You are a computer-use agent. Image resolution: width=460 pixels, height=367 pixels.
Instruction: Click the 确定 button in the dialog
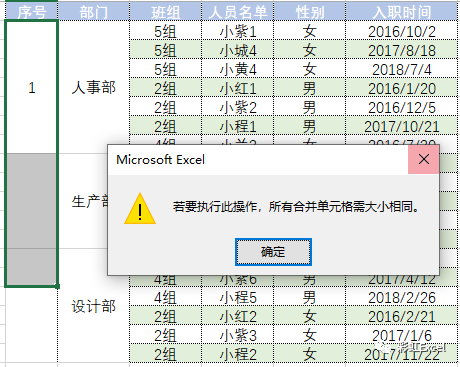click(273, 252)
